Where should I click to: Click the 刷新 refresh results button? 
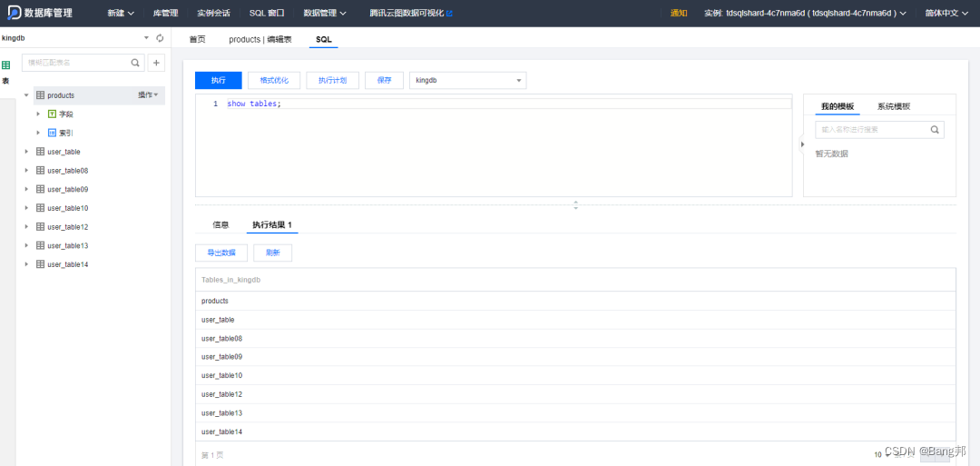tap(272, 253)
